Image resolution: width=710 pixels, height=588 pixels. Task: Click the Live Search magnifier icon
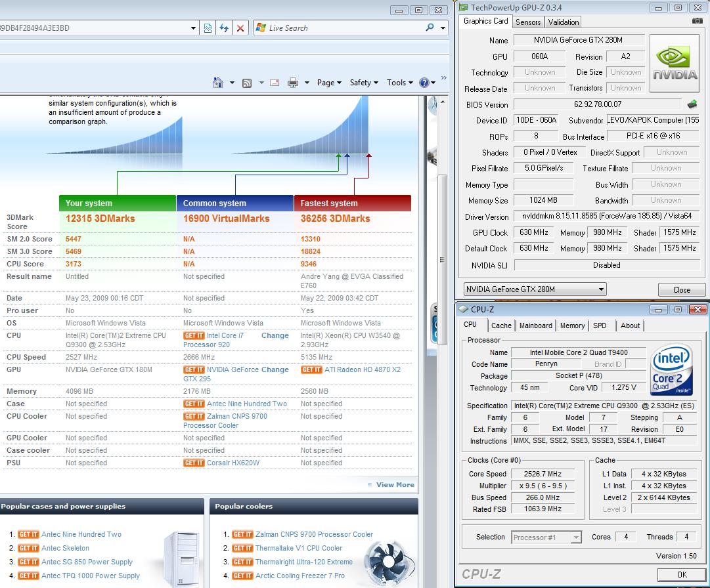tap(430, 28)
